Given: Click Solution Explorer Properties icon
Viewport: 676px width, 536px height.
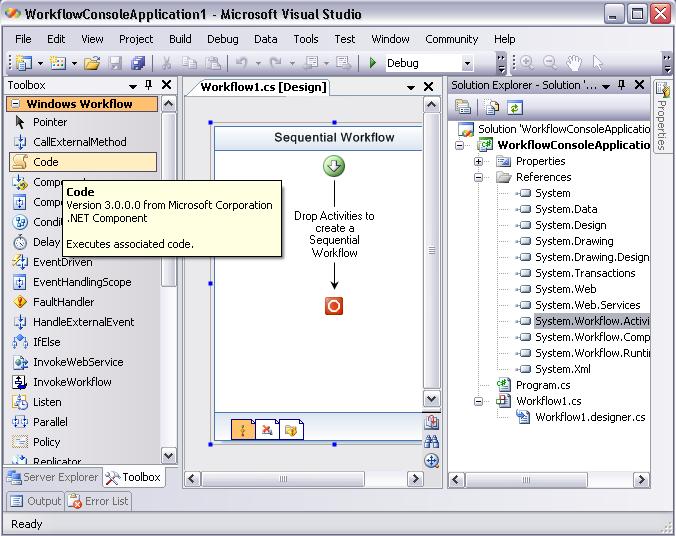Looking at the screenshot, I should 463,107.
